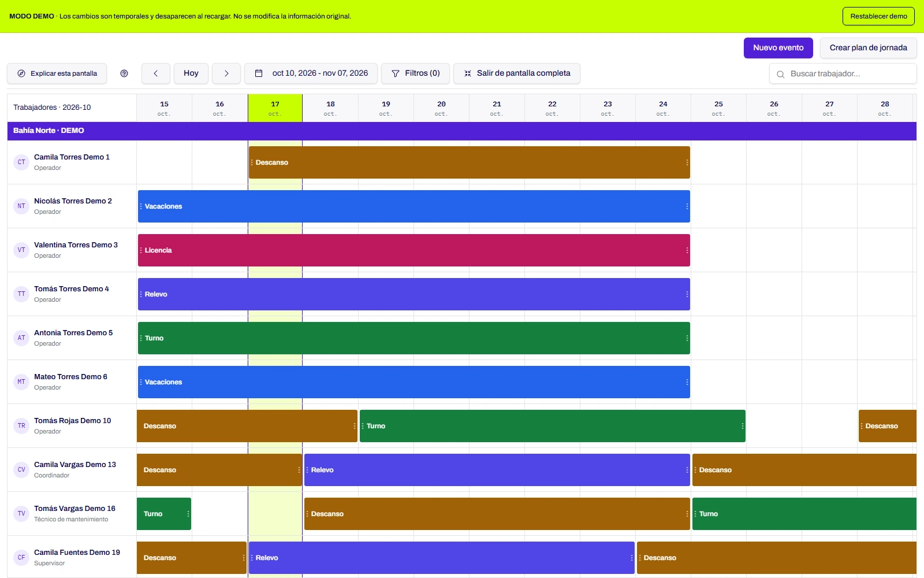Click the CV avatar for Camila Vargas
This screenshot has height=578, width=924.
pyautogui.click(x=21, y=470)
